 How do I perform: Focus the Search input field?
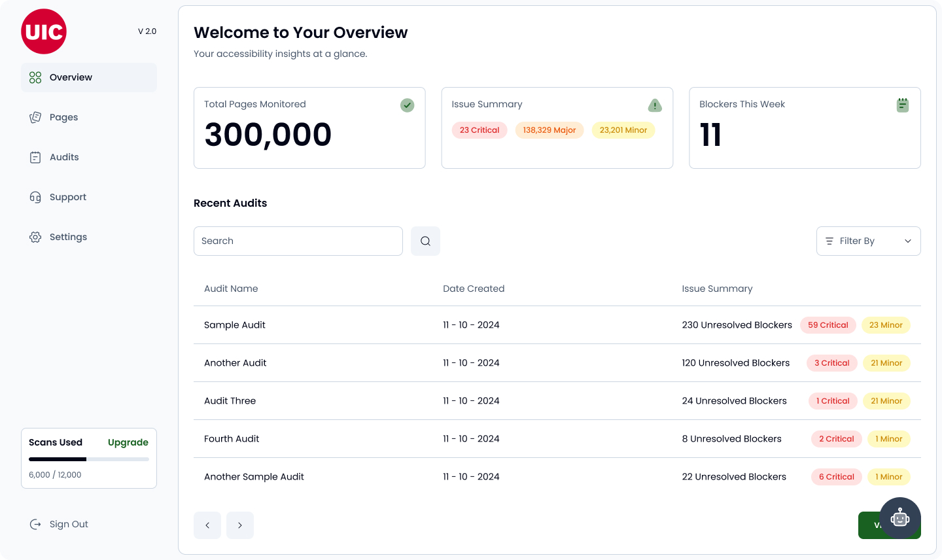[x=298, y=241]
